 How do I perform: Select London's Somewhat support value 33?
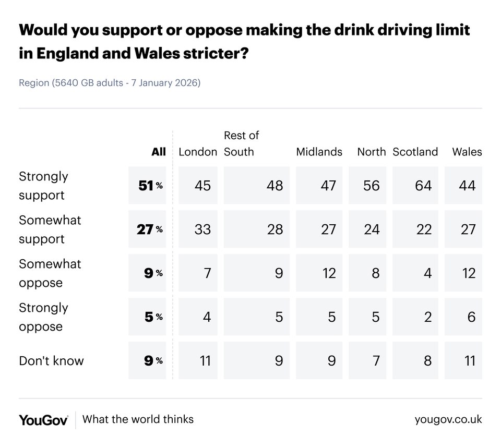pos(202,229)
